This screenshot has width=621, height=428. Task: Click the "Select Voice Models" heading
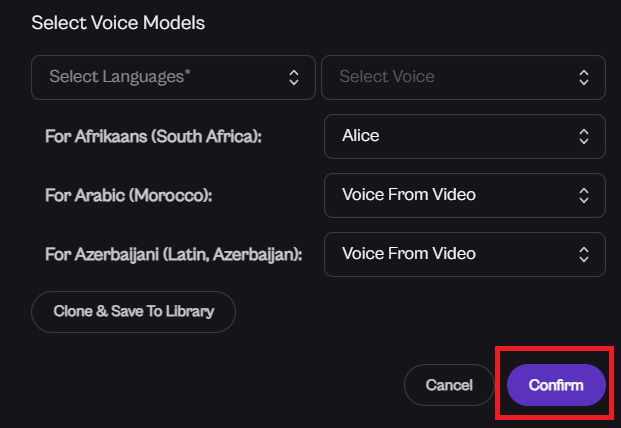pyautogui.click(x=118, y=22)
